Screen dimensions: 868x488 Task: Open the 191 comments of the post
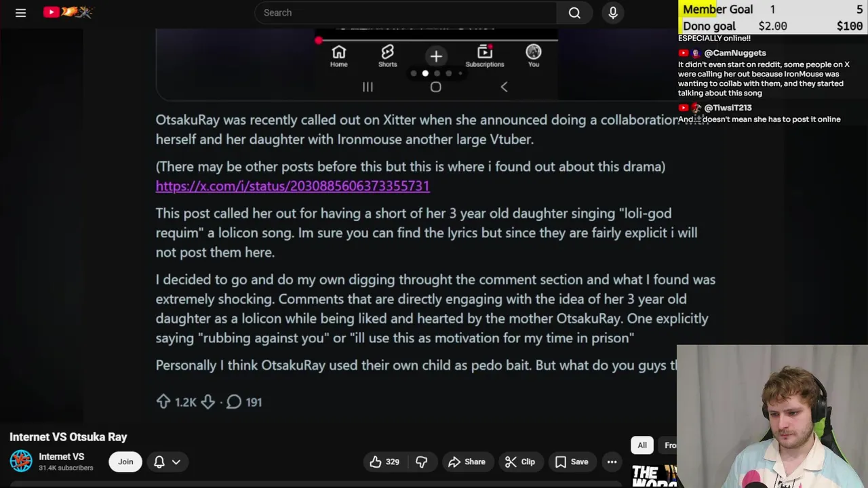click(x=244, y=402)
